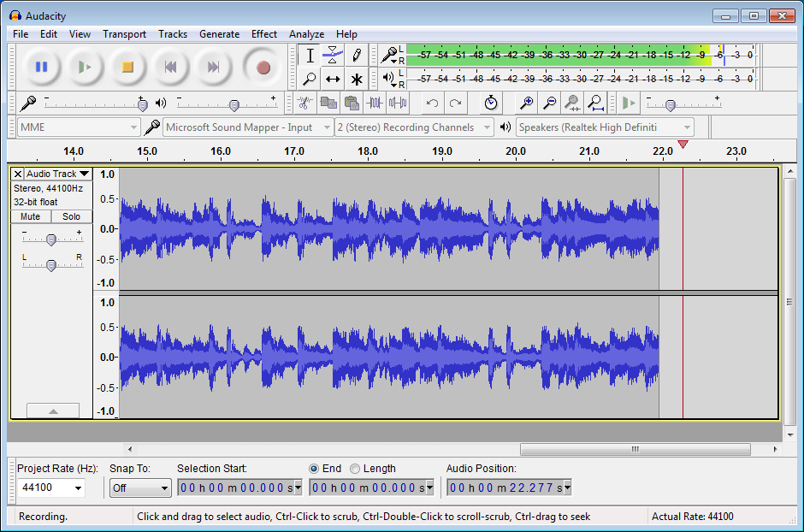Activate the Multi-Tool

pyautogui.click(x=357, y=79)
